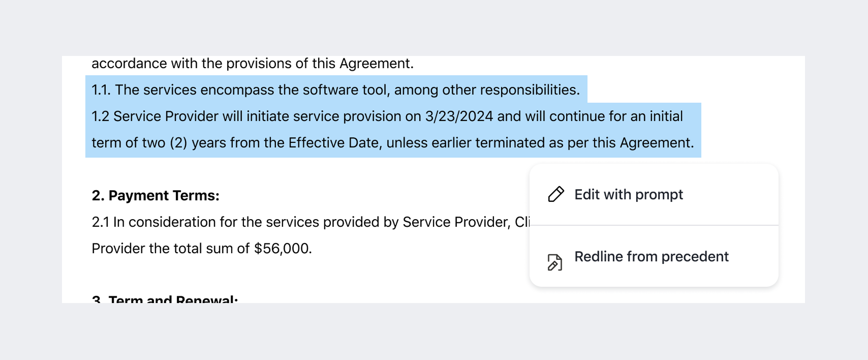The width and height of the screenshot is (868, 360).
Task: Click the 3/23/2024 date in clause 1.2
Action: [x=459, y=116]
